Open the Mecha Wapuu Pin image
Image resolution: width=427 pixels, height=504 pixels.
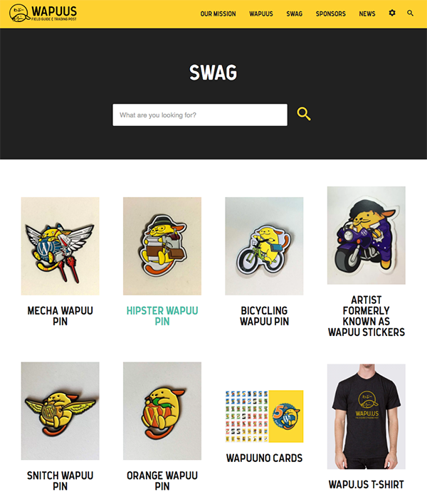pos(60,246)
